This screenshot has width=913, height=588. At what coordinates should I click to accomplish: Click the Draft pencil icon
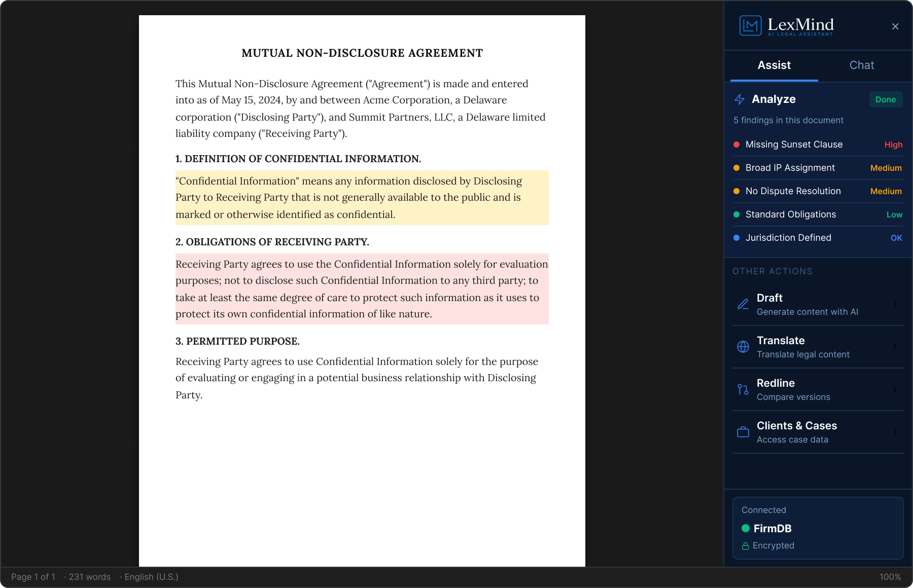tap(743, 304)
